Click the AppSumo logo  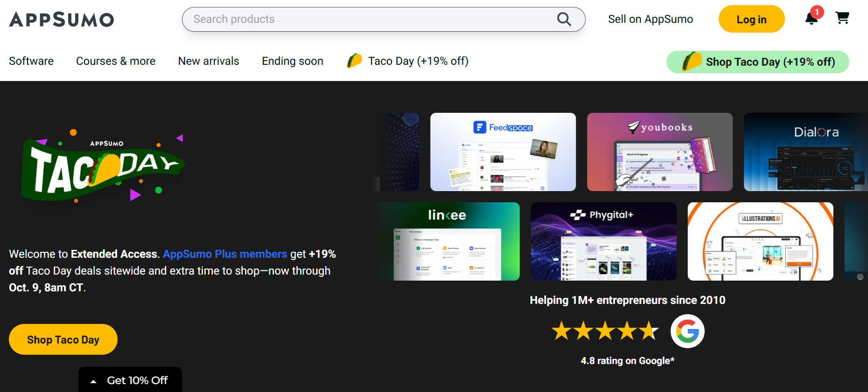coord(62,20)
